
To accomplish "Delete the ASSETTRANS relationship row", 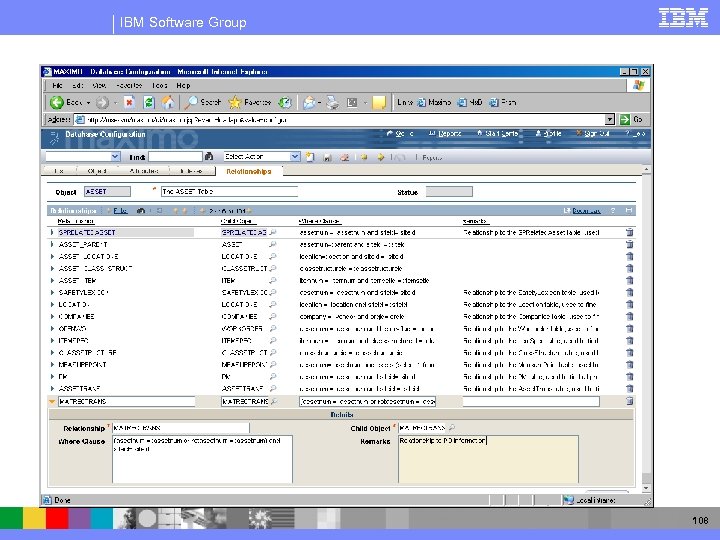I will [630, 388].
